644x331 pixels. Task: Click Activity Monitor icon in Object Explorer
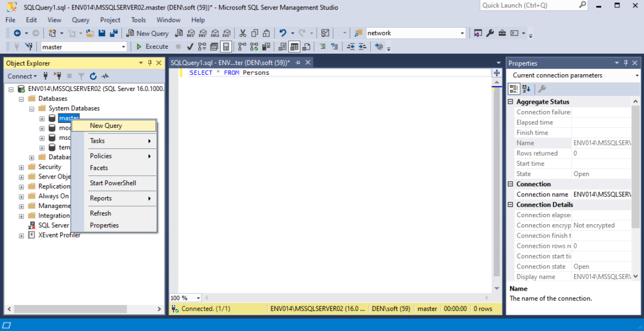(x=106, y=76)
